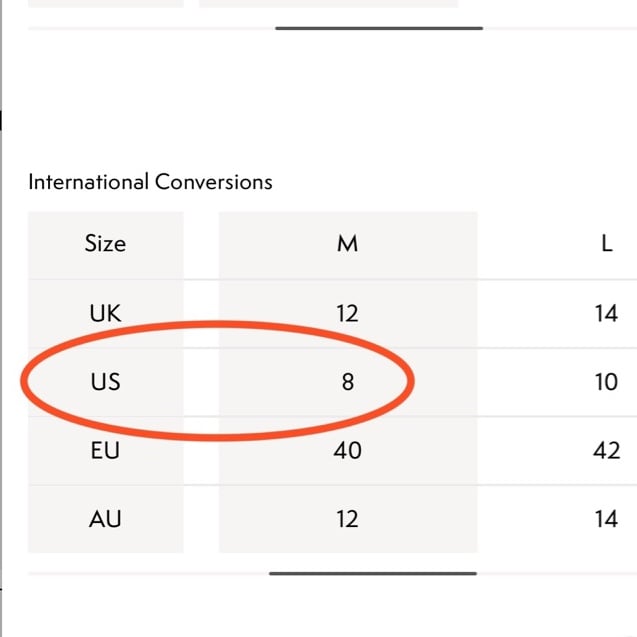Click UK size 12 in M column
This screenshot has width=637, height=637.
tap(347, 313)
